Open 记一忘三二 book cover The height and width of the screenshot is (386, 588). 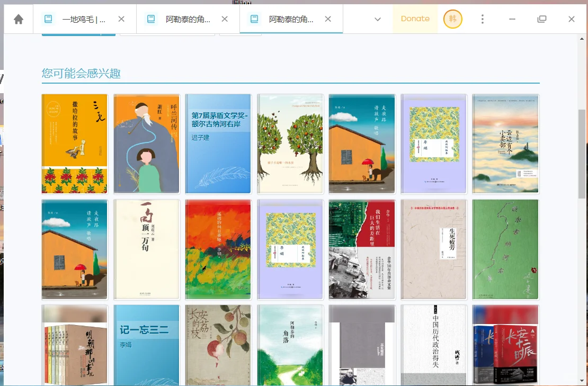pyautogui.click(x=147, y=345)
